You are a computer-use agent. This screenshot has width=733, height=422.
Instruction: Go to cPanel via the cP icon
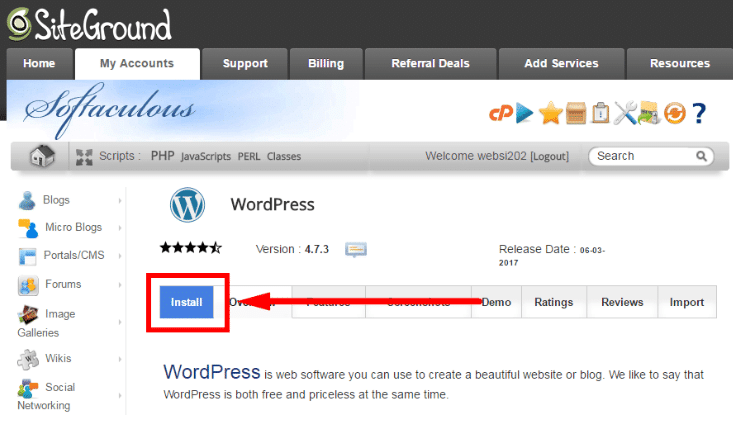501,113
